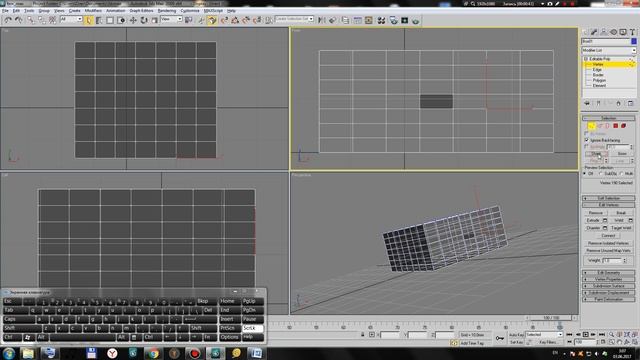Open the MAXScript menu

[213, 11]
